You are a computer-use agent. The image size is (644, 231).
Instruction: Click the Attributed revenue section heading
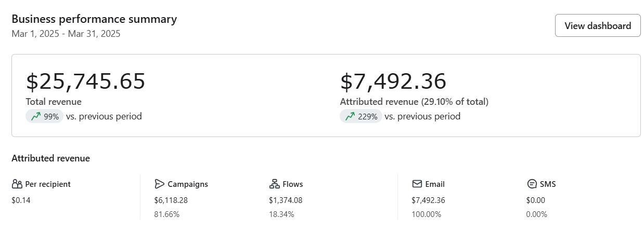coord(50,159)
